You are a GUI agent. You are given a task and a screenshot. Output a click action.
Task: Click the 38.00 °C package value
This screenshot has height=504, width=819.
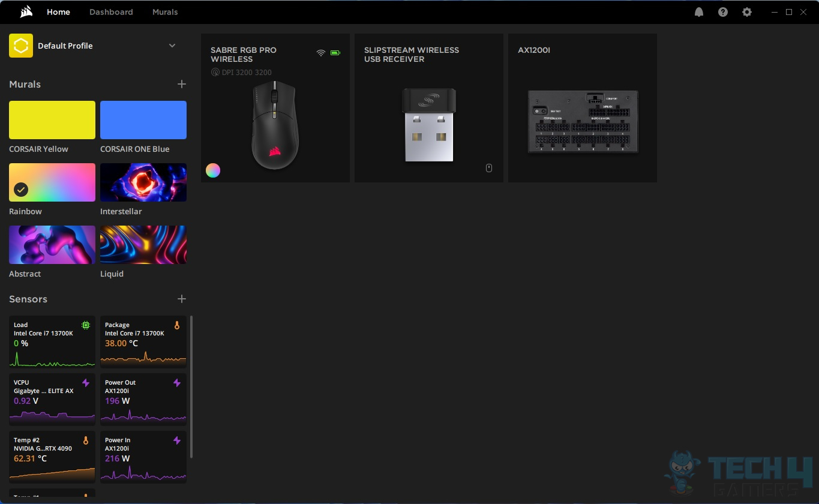(x=121, y=344)
